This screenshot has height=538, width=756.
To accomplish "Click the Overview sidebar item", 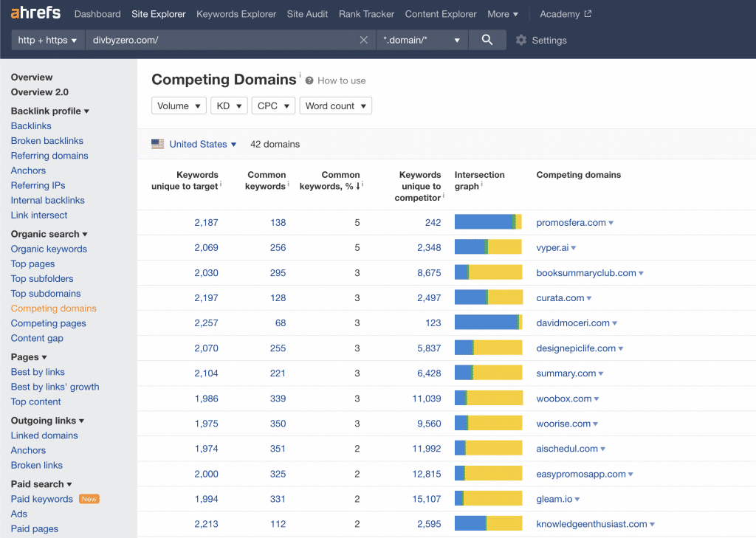I will 32,77.
